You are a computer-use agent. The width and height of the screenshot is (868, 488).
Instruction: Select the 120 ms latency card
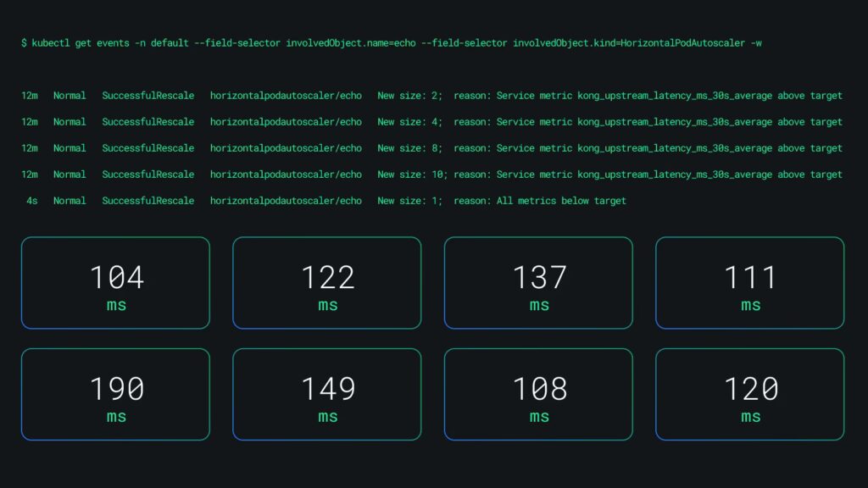[x=749, y=395]
